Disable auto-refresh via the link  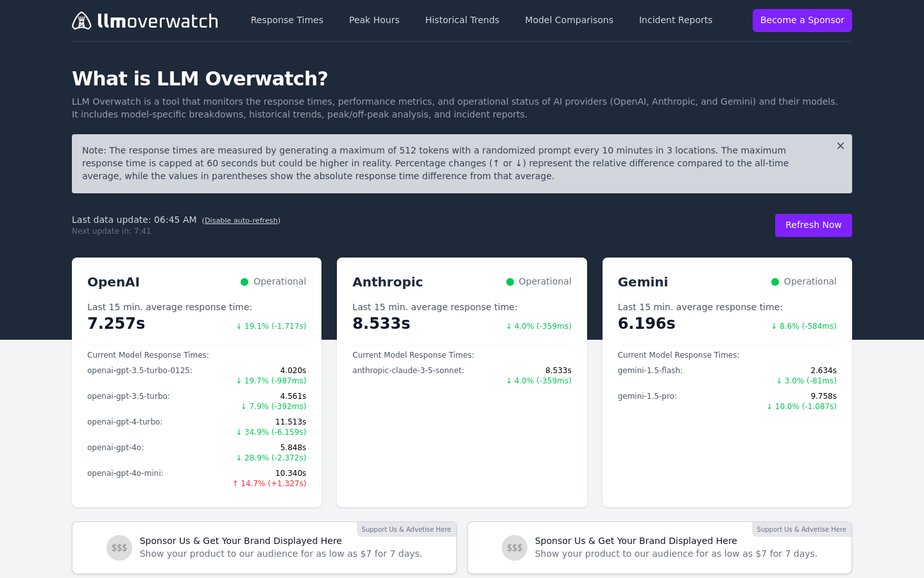(241, 220)
